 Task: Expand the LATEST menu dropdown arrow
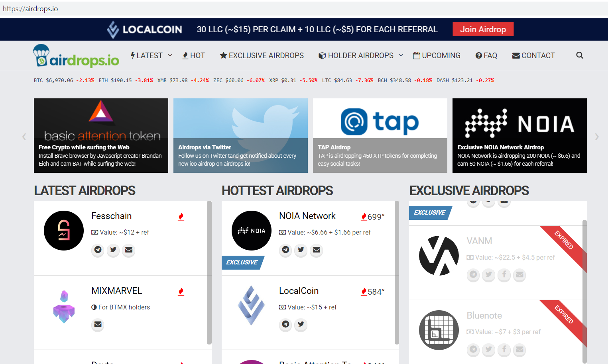coord(170,55)
